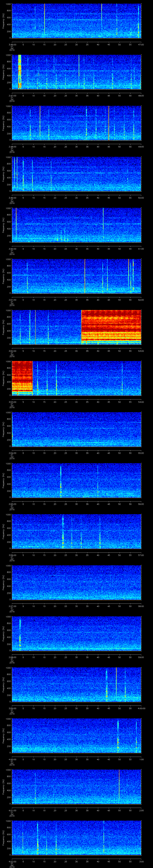Click the 47:00 end time label
This screenshot has width=153, height=868.
[x=141, y=44]
